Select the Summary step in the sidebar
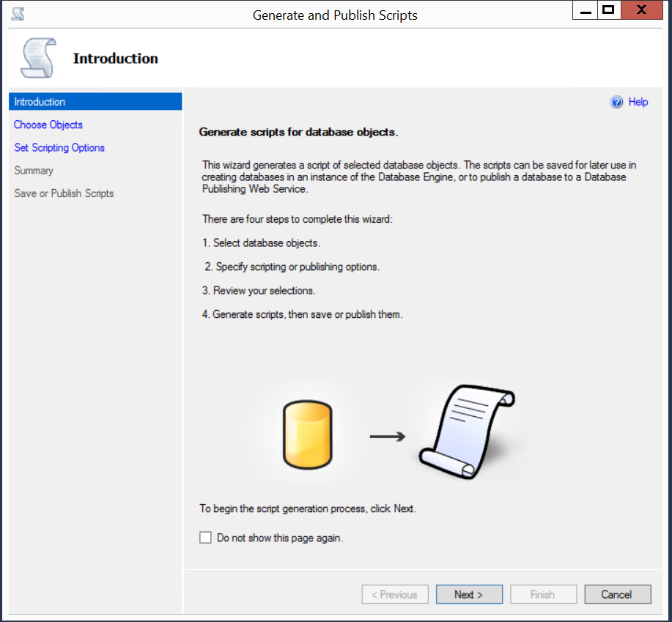Screen dimensions: 672x622 [x=34, y=171]
